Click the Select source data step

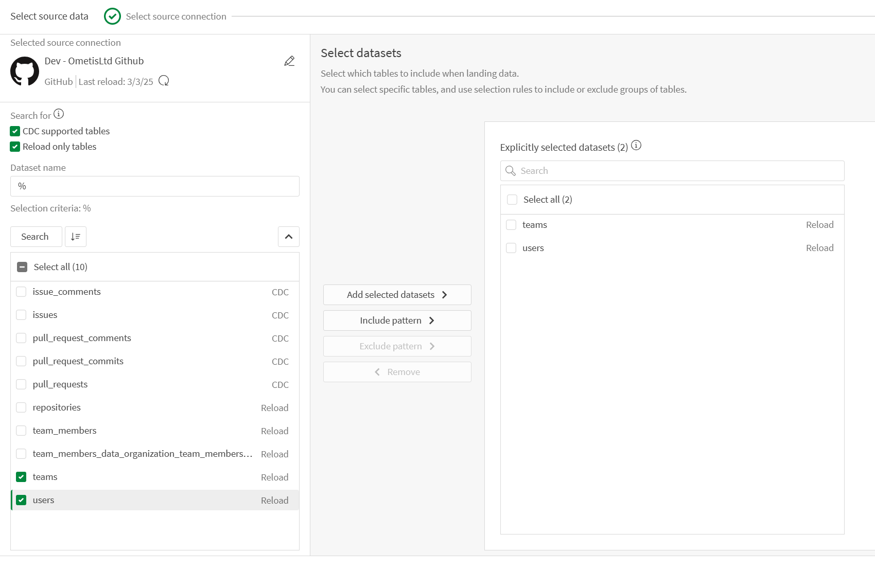pyautogui.click(x=49, y=16)
